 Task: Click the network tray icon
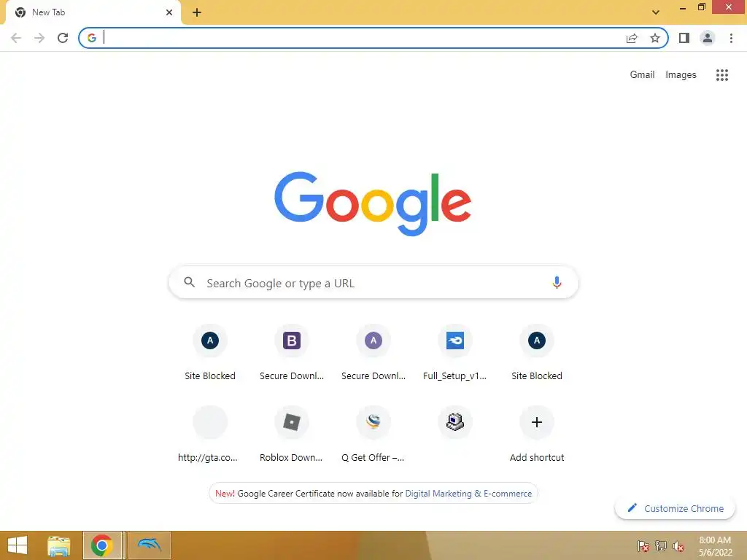tap(661, 546)
